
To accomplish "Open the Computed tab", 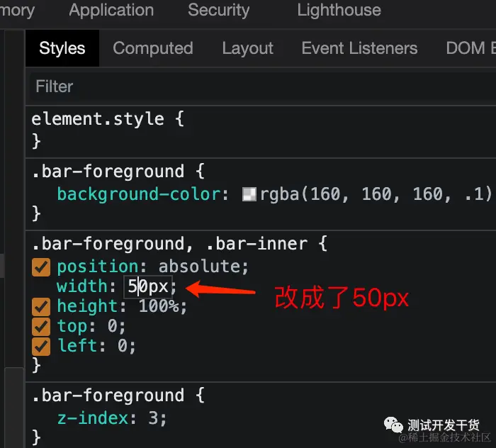I will (x=153, y=48).
